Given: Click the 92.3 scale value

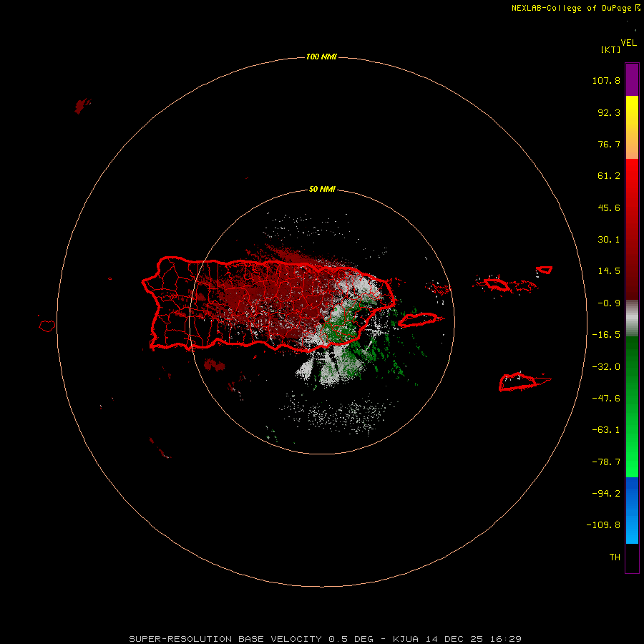Looking at the screenshot, I should (x=609, y=112).
